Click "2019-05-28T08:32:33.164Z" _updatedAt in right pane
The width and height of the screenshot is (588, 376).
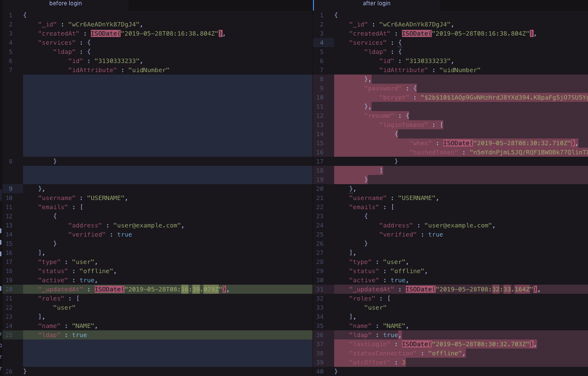(x=485, y=289)
